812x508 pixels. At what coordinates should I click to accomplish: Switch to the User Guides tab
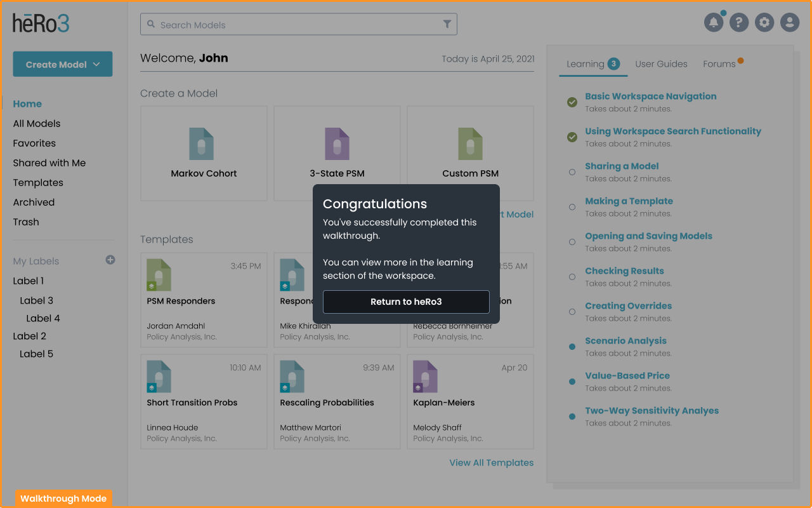(x=661, y=63)
